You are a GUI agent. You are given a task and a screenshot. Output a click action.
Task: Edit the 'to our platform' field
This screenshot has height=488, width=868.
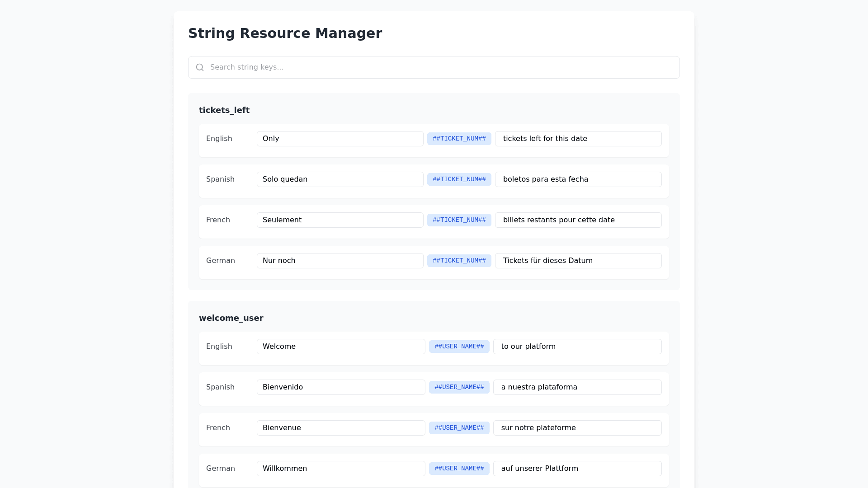point(577,347)
